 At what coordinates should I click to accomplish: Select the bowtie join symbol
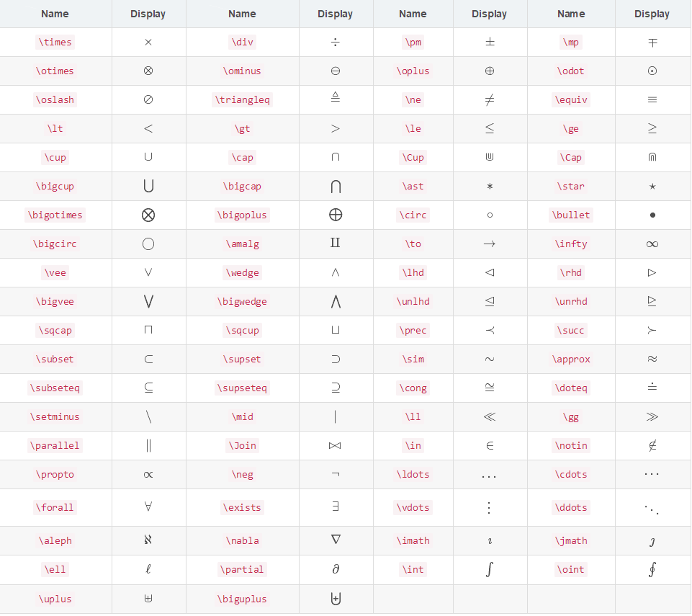[335, 445]
